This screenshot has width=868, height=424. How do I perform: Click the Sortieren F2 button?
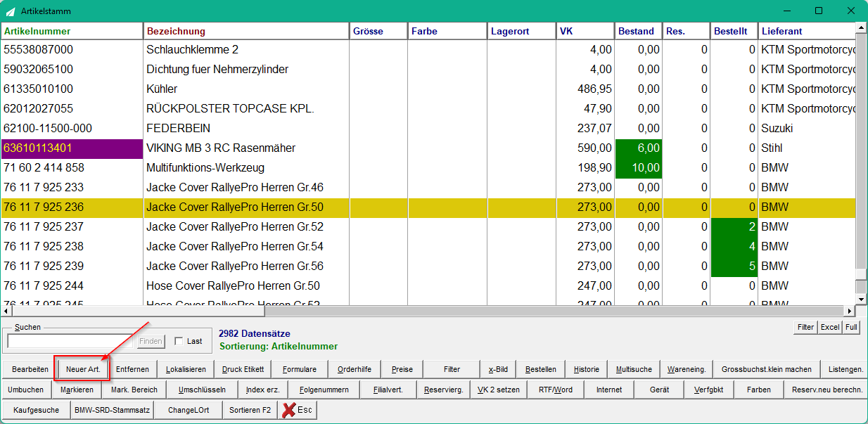[250, 410]
